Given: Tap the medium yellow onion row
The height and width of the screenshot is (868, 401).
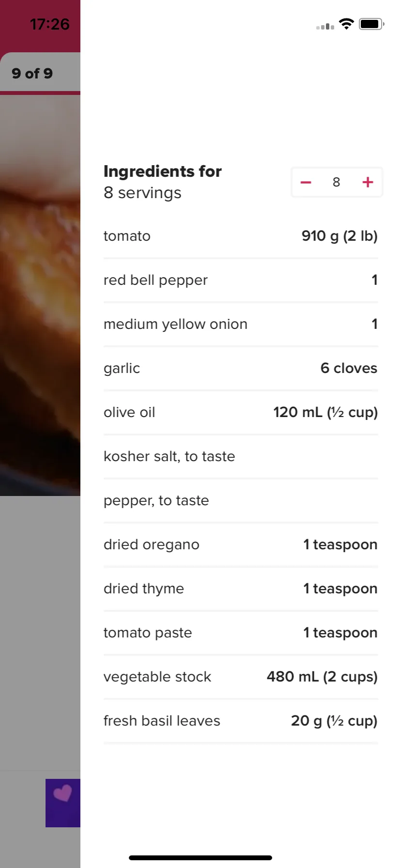Looking at the screenshot, I should tap(241, 324).
